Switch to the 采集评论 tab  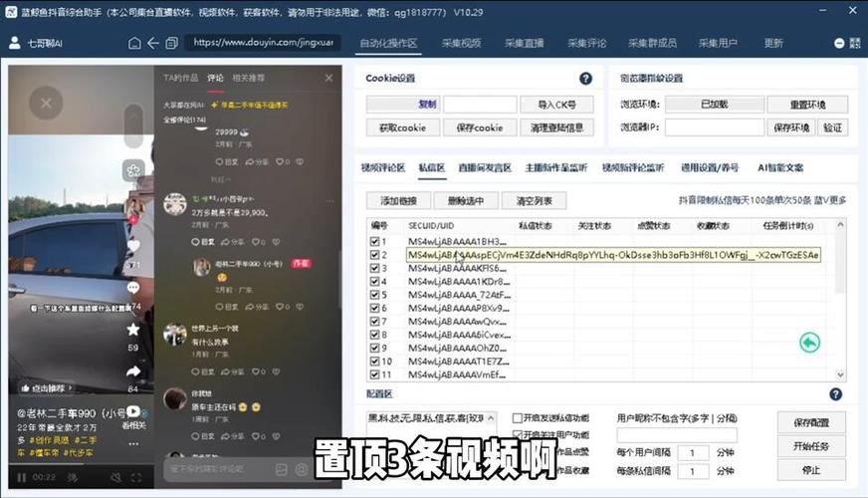[x=586, y=43]
